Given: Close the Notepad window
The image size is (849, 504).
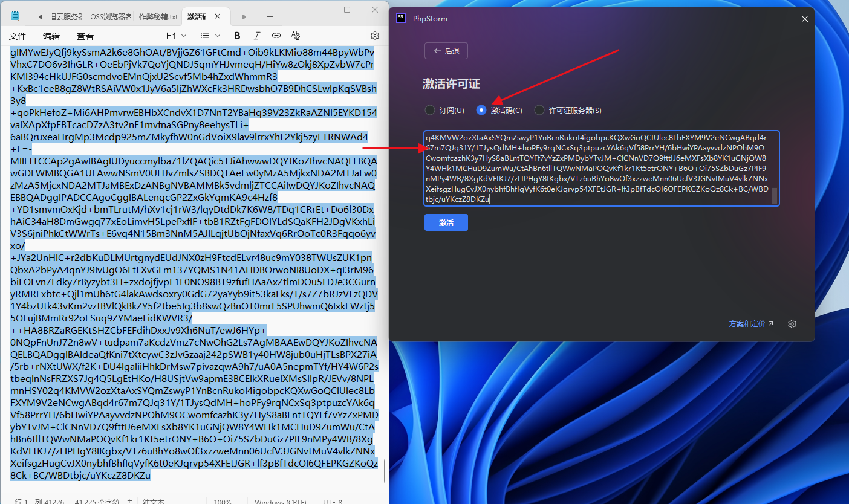Looking at the screenshot, I should tap(375, 10).
